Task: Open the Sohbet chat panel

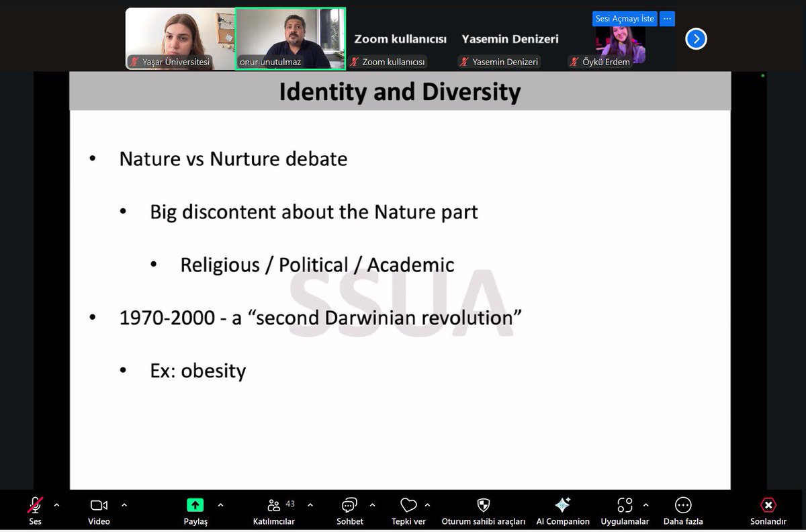Action: pos(349,506)
